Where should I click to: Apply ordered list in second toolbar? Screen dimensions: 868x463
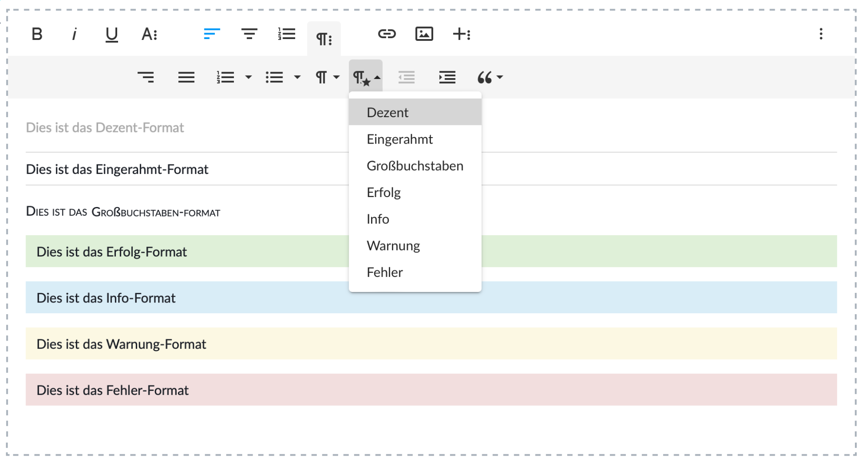click(225, 77)
